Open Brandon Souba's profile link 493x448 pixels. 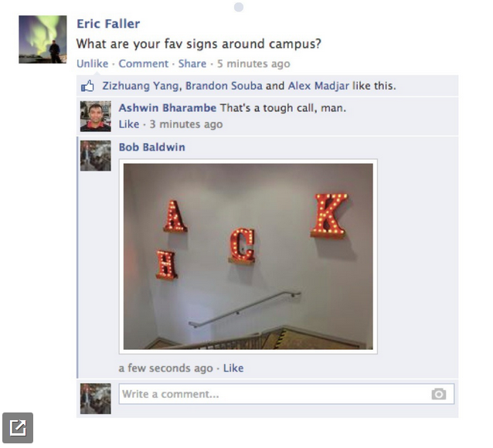coord(224,86)
